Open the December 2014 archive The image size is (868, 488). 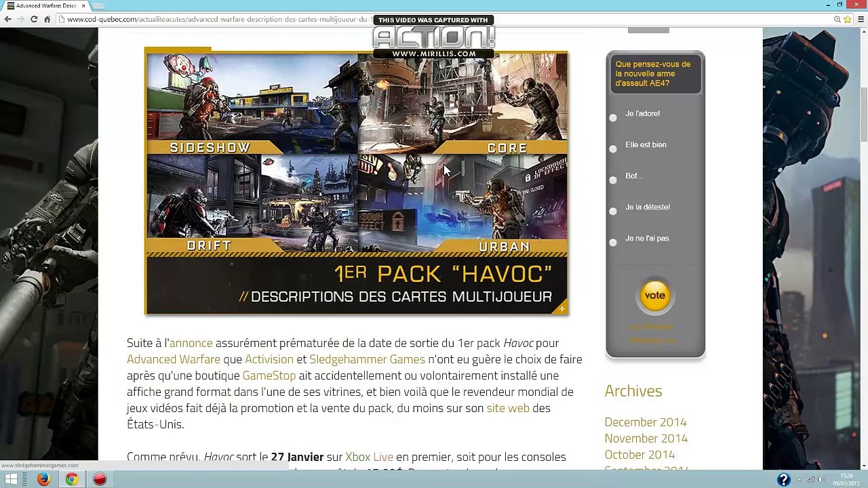646,422
